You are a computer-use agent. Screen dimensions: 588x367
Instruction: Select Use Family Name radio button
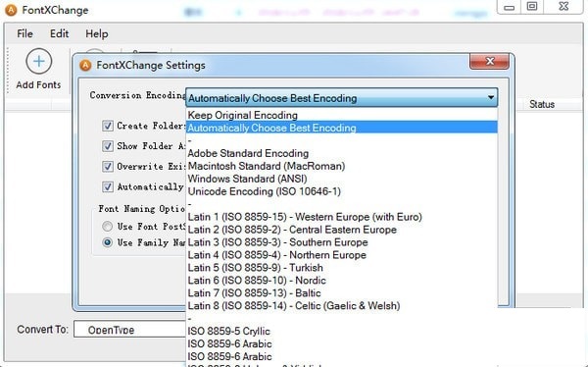[107, 242]
